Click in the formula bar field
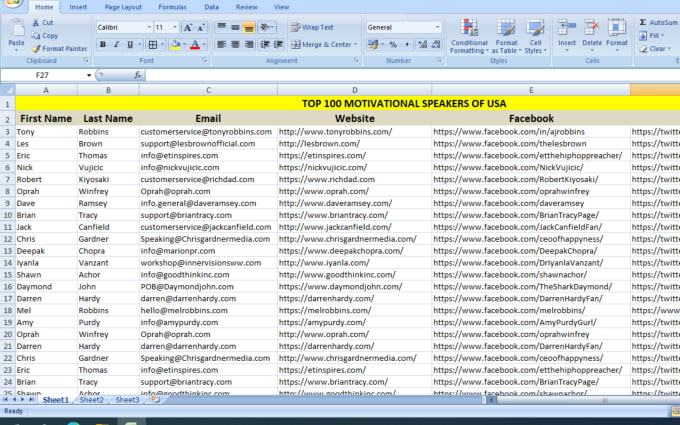This screenshot has height=425, width=680. (x=412, y=75)
